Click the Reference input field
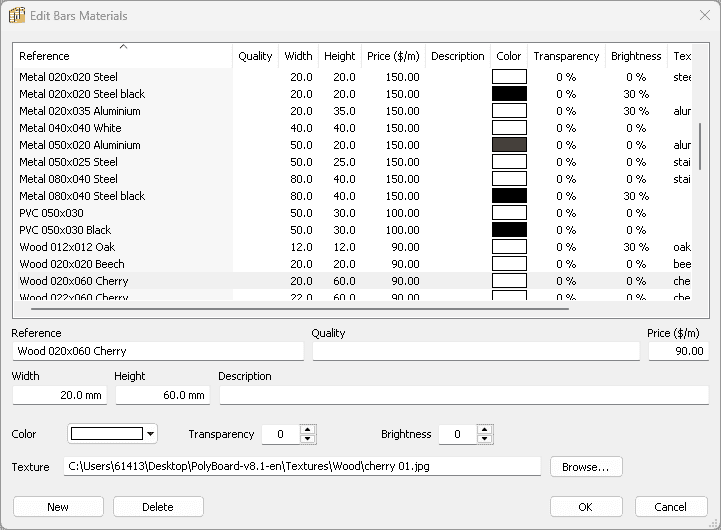The image size is (721, 530). pos(158,351)
